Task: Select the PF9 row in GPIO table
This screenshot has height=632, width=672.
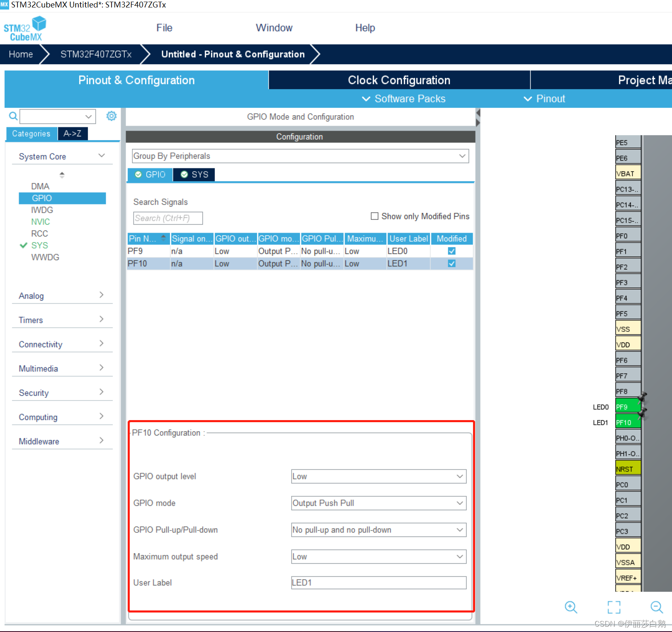Action: (300, 251)
